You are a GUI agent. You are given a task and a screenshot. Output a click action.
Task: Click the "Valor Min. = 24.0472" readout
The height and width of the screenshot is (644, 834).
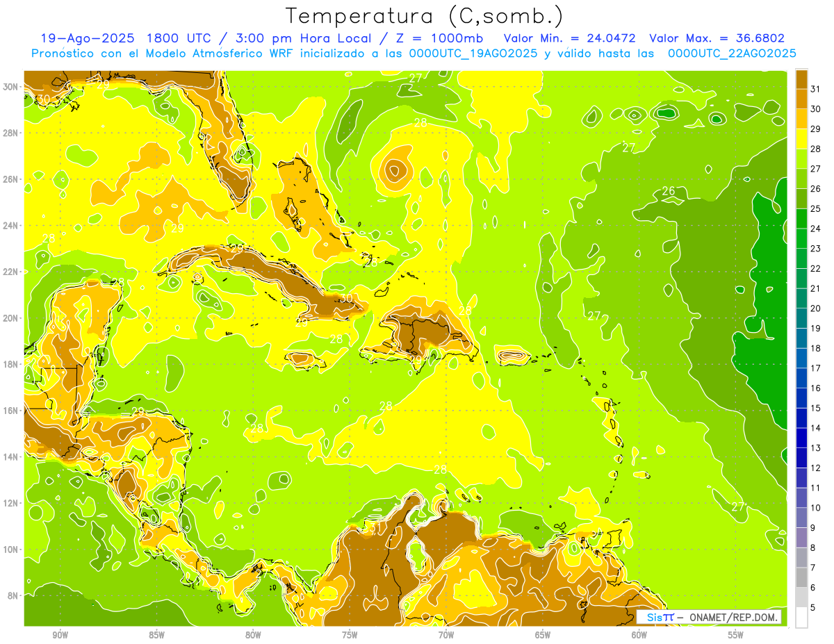coord(570,38)
